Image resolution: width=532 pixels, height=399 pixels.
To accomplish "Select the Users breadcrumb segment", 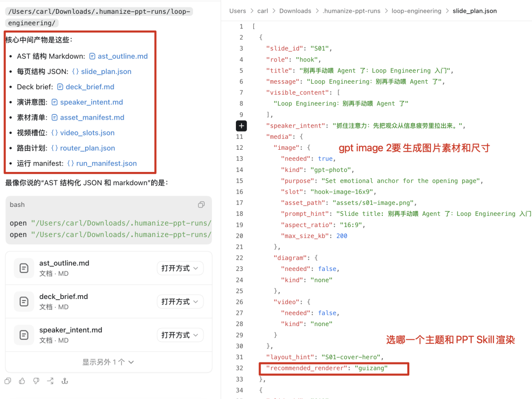I will pyautogui.click(x=237, y=11).
